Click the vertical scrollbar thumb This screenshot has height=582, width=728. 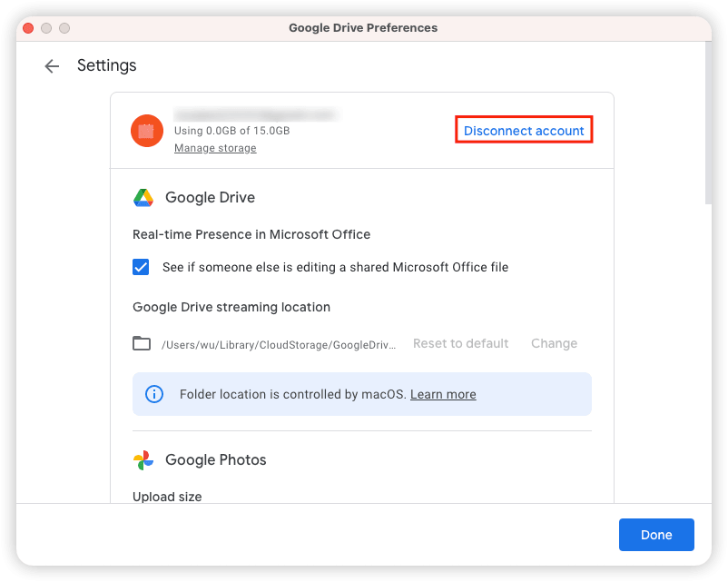click(708, 123)
